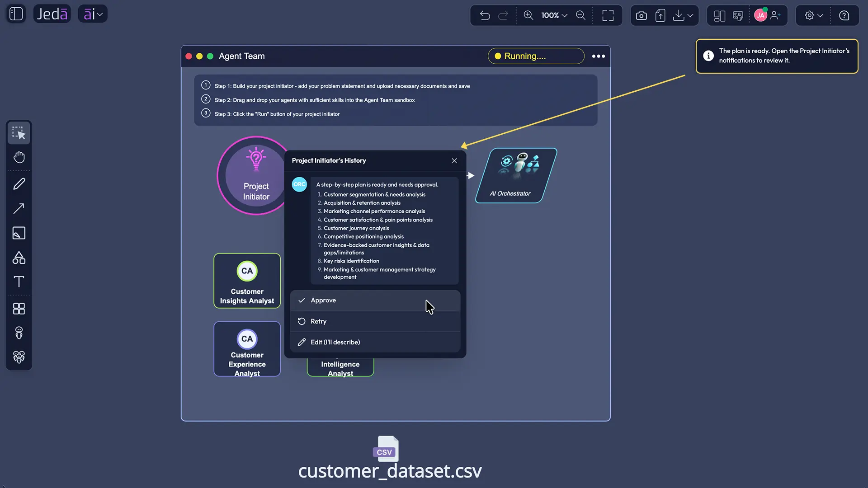The image size is (868, 488).
Task: Close the Project Initiator's History popup
Action: pyautogui.click(x=454, y=161)
